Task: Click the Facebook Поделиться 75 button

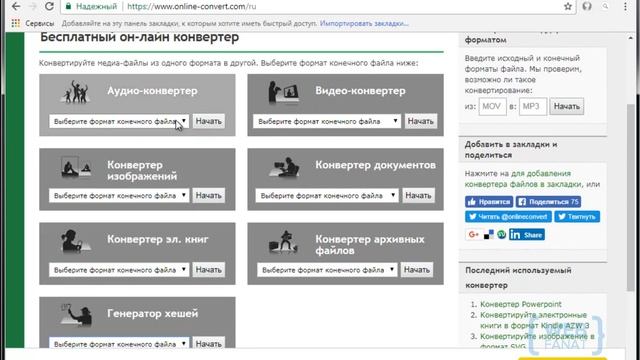Action: click(548, 202)
